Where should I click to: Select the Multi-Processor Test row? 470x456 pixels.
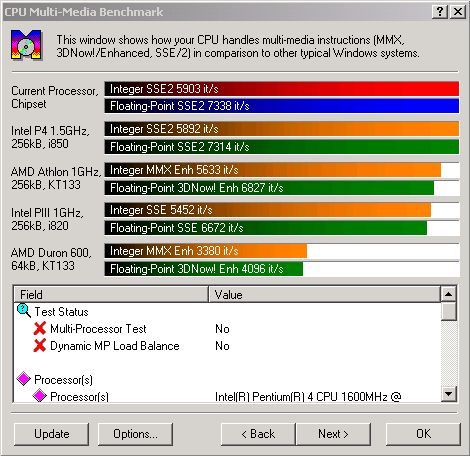click(x=227, y=329)
